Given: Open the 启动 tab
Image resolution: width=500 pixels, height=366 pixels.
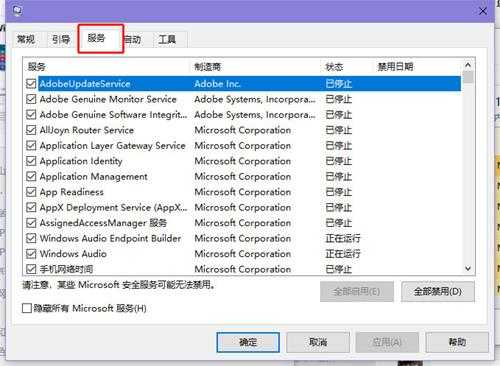Looking at the screenshot, I should coord(134,40).
